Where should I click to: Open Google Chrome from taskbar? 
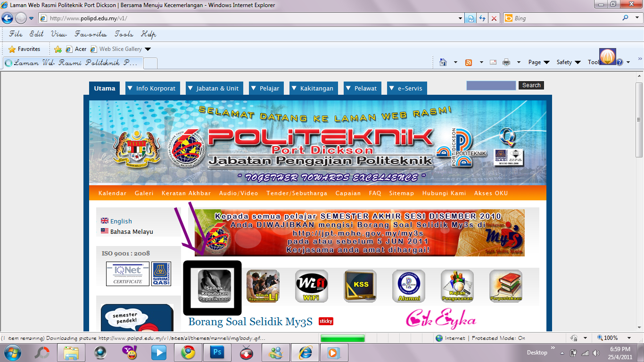[x=188, y=352]
